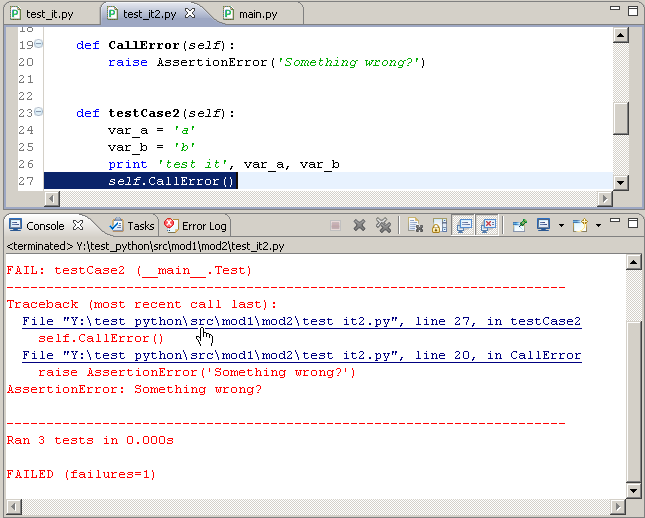Click line number 24 in the gutter
Image resolution: width=645 pixels, height=518 pixels.
coord(26,130)
